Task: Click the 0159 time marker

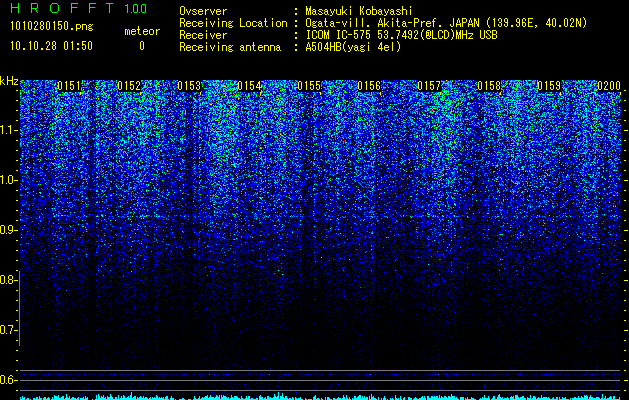Action: click(x=549, y=86)
